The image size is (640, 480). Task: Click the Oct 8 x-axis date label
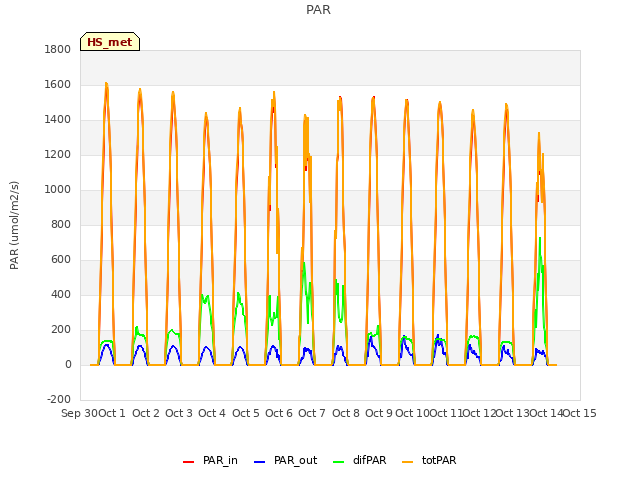346,413
